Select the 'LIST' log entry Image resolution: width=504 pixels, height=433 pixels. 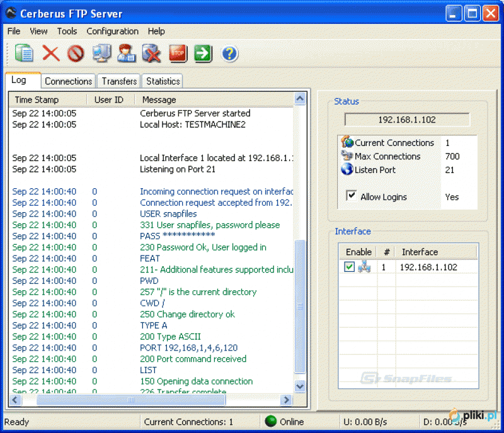(151, 370)
